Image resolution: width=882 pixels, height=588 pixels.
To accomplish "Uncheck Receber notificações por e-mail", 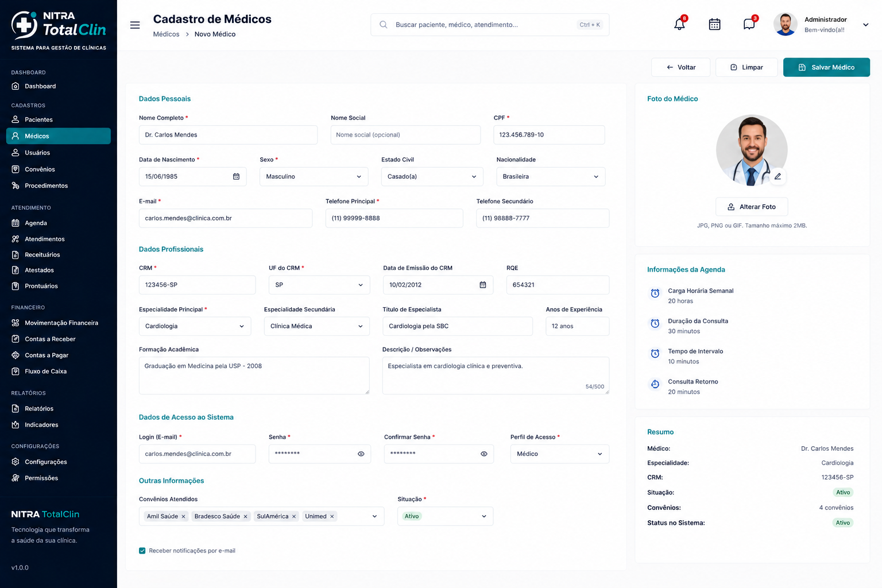I will (x=142, y=551).
